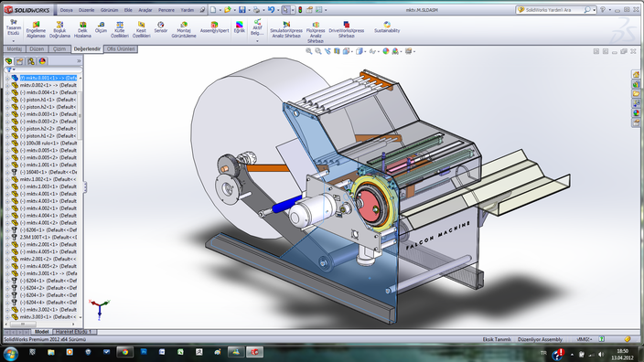644x362 pixels.
Task: Click the volume icon in system tray
Action: pyautogui.click(x=601, y=354)
